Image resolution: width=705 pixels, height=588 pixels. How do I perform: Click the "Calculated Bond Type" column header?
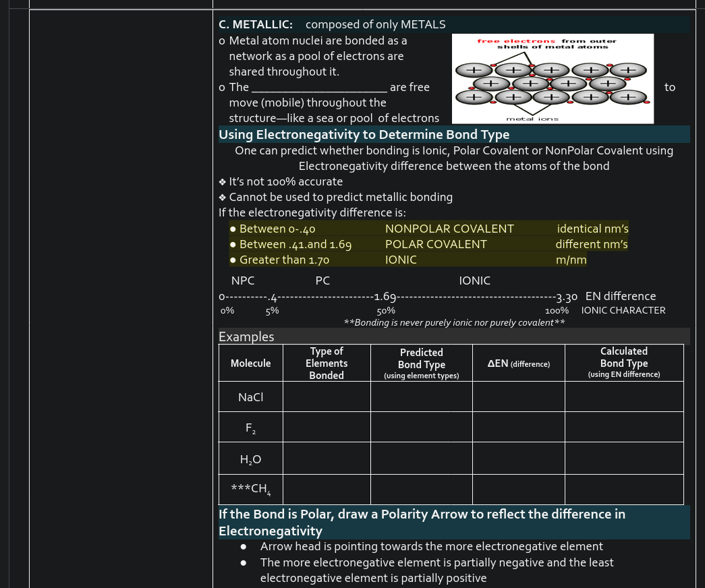623,363
